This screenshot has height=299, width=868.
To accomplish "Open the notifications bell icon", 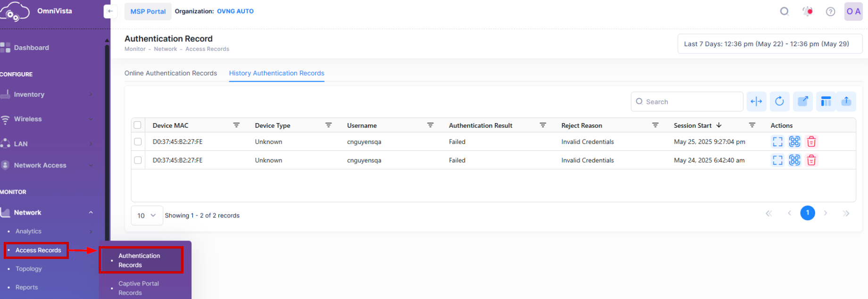I will [808, 11].
